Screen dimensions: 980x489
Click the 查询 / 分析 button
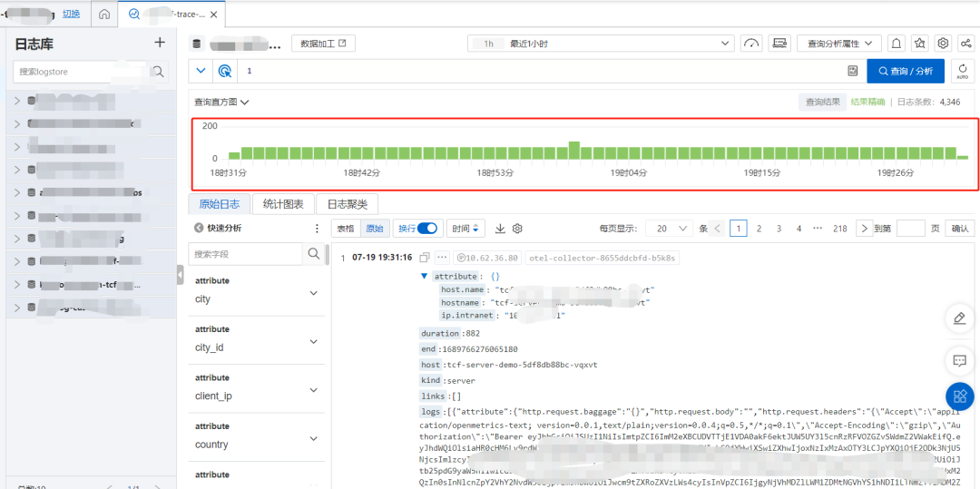(x=906, y=71)
